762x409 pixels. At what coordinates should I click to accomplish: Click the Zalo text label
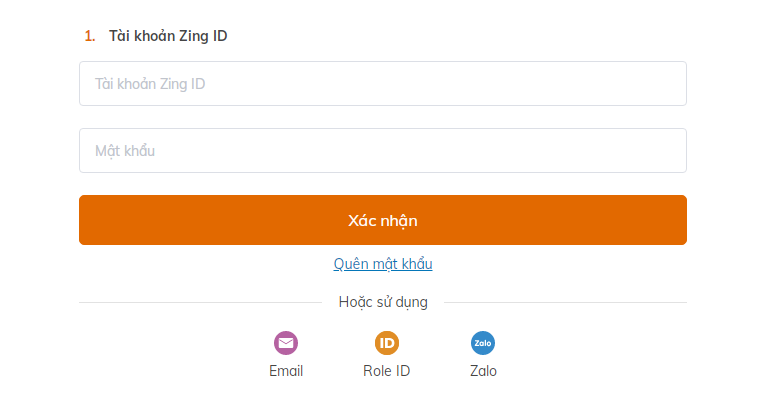[483, 371]
